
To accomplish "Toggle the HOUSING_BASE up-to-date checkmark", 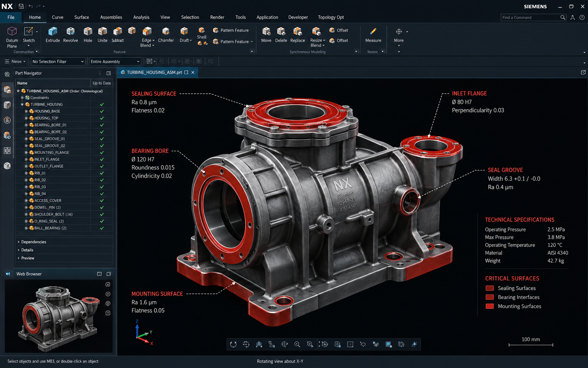I will [x=102, y=111].
